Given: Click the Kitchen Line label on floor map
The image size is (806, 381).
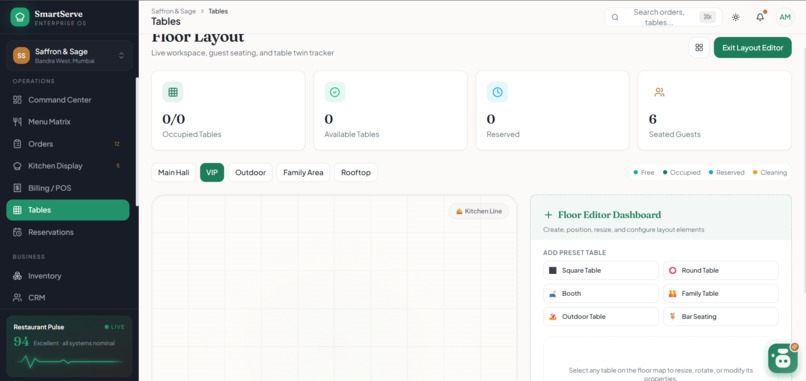Looking at the screenshot, I should pyautogui.click(x=479, y=211).
